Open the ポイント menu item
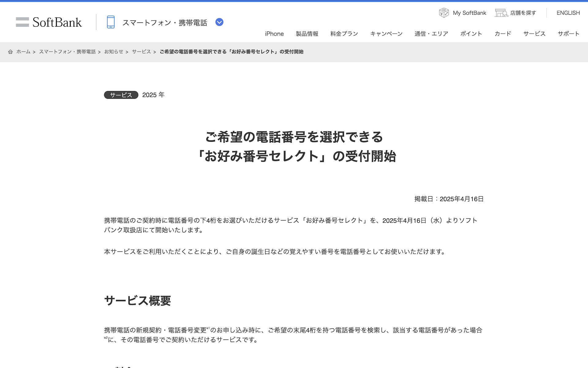The height and width of the screenshot is (368, 588). point(471,34)
